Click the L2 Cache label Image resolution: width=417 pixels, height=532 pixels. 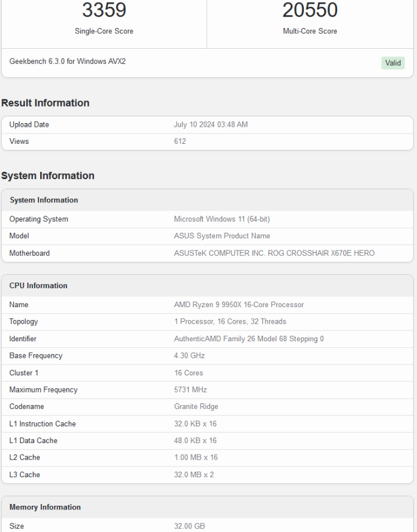point(24,458)
